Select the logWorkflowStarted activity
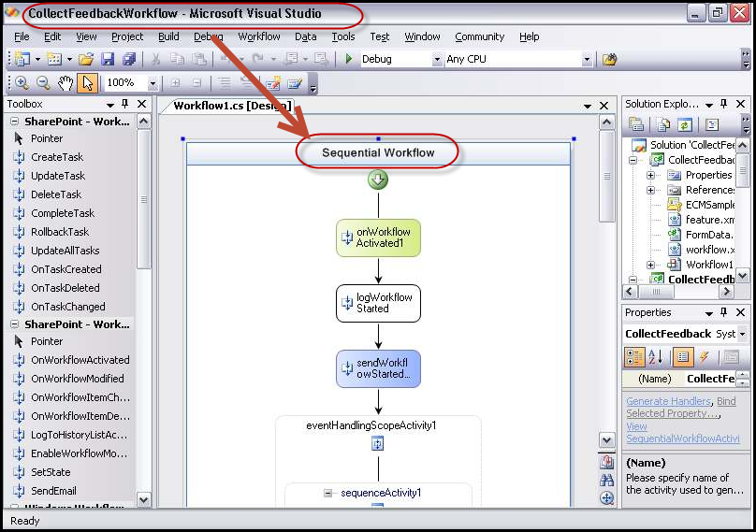756x532 pixels. [378, 303]
